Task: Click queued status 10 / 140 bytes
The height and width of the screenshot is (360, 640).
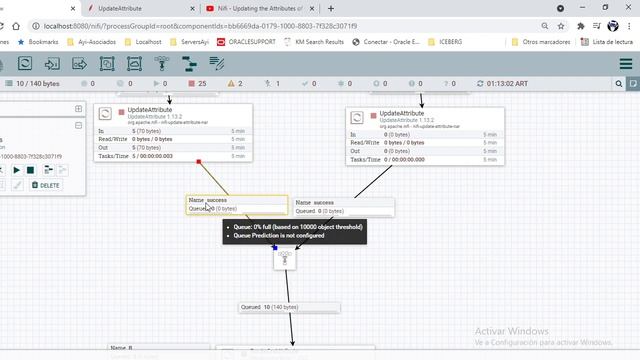Action: [x=32, y=84]
